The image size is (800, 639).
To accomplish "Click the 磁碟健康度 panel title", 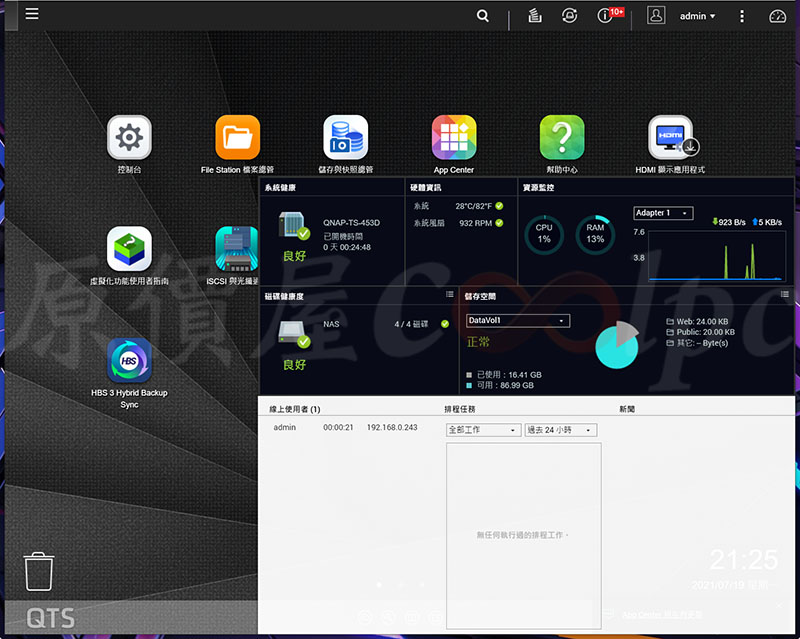I will click(x=284, y=296).
